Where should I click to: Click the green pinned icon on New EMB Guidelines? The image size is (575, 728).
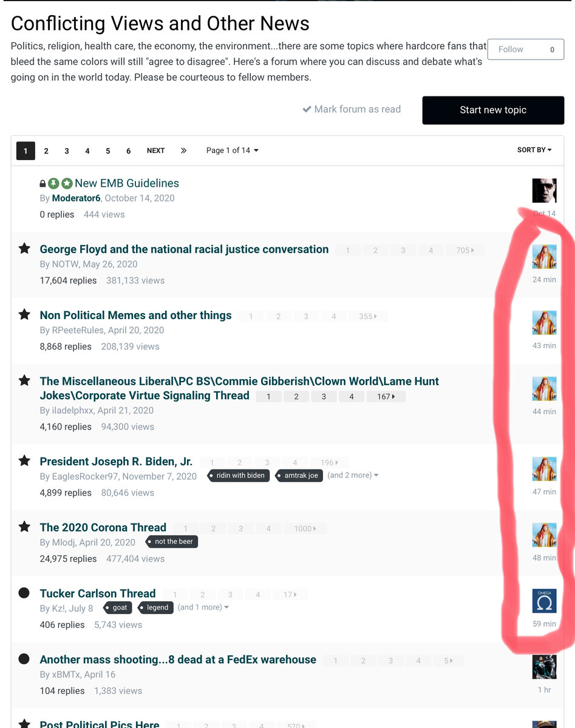53,183
